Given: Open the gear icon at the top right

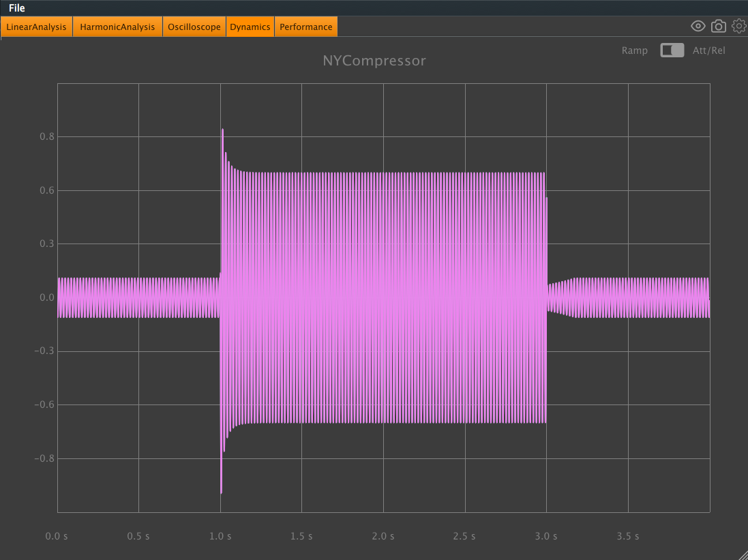Looking at the screenshot, I should 738,25.
